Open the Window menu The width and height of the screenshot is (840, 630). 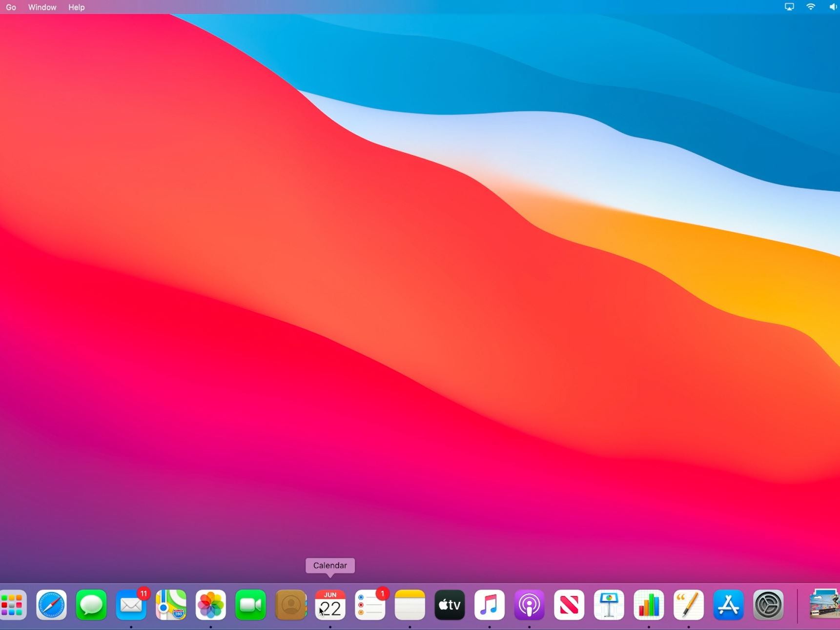(x=42, y=7)
